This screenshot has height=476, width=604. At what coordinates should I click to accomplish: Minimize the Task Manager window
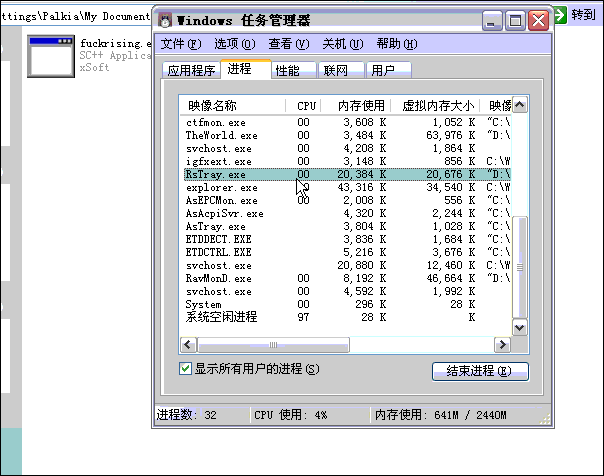pyautogui.click(x=492, y=20)
